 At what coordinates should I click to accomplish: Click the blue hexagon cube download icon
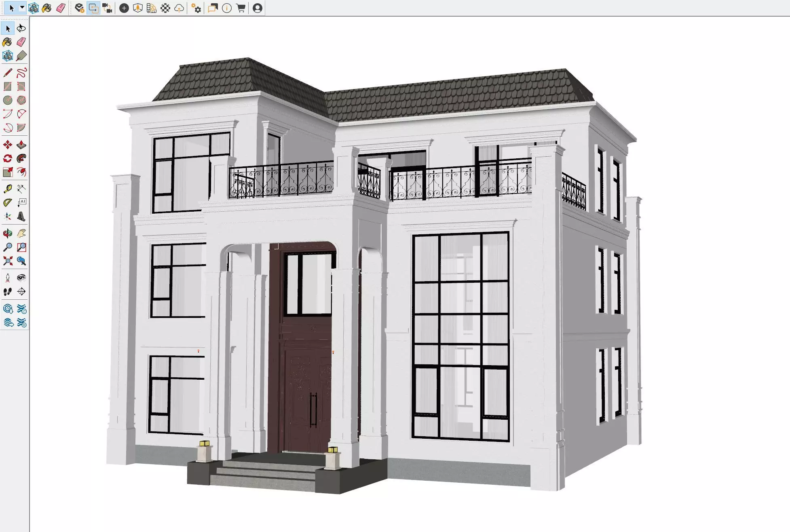point(8,309)
